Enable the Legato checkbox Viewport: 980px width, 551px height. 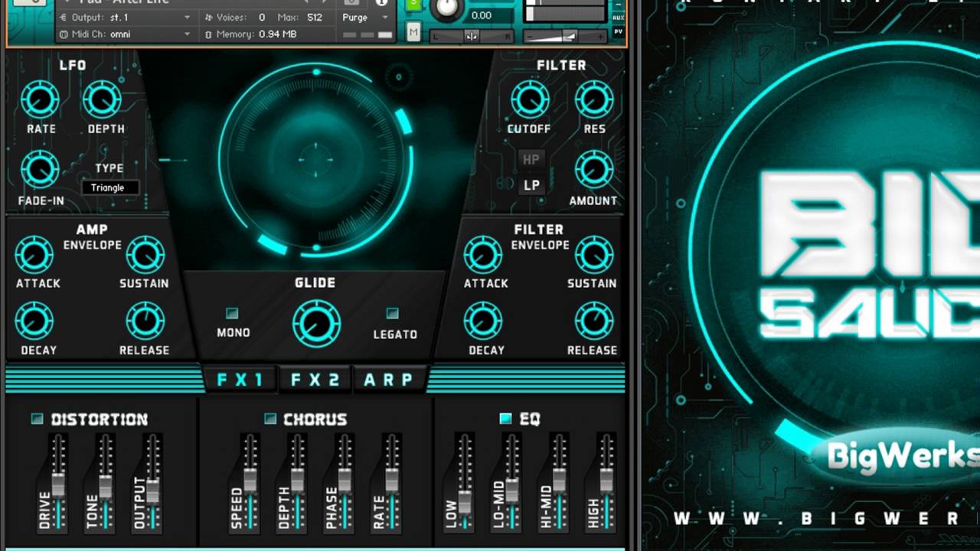coord(393,313)
